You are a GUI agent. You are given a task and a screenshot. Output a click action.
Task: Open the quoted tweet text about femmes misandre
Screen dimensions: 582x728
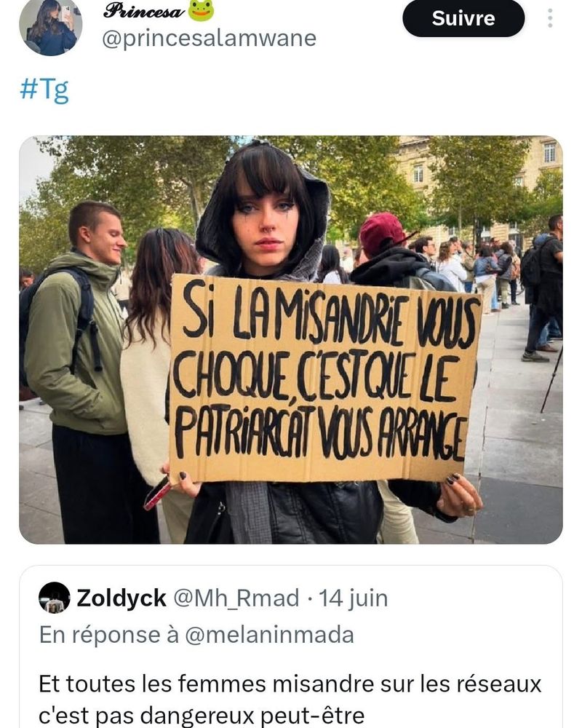click(x=290, y=700)
